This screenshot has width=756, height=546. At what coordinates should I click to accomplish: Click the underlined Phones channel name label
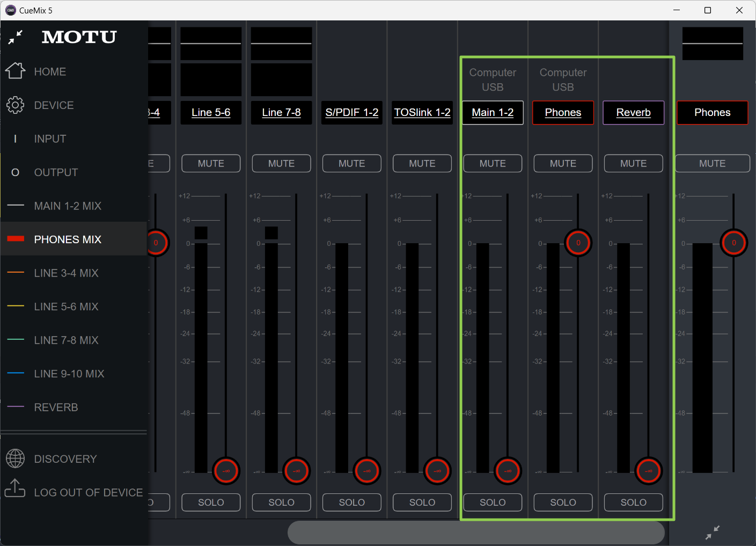click(563, 113)
